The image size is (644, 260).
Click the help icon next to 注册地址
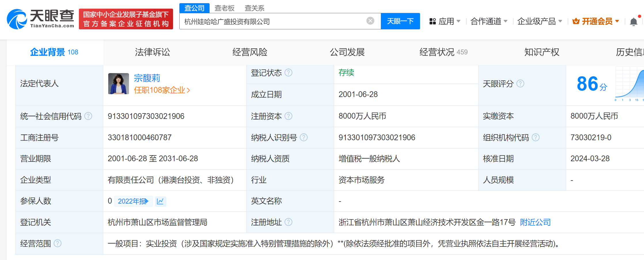tap(288, 222)
